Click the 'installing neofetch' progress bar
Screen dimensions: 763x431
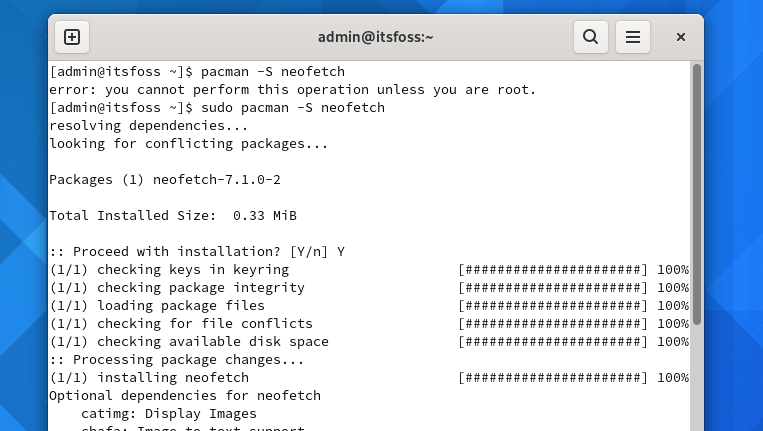pyautogui.click(x=552, y=378)
